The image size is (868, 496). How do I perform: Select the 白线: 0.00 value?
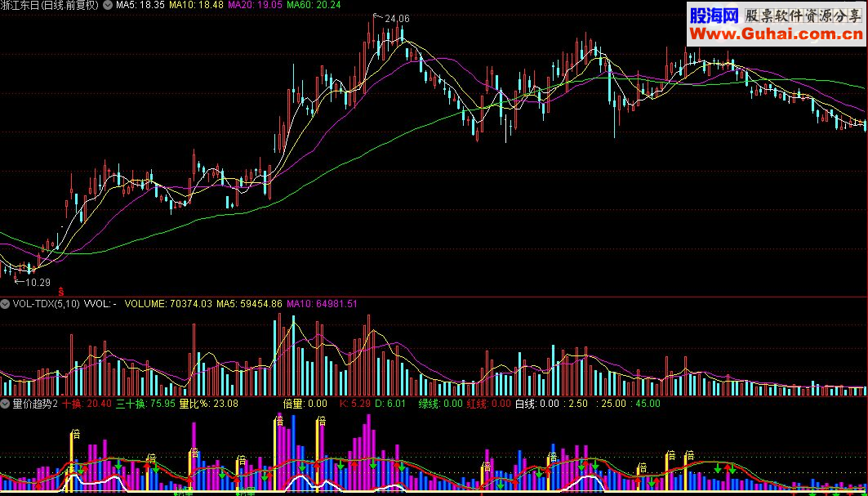[537, 404]
